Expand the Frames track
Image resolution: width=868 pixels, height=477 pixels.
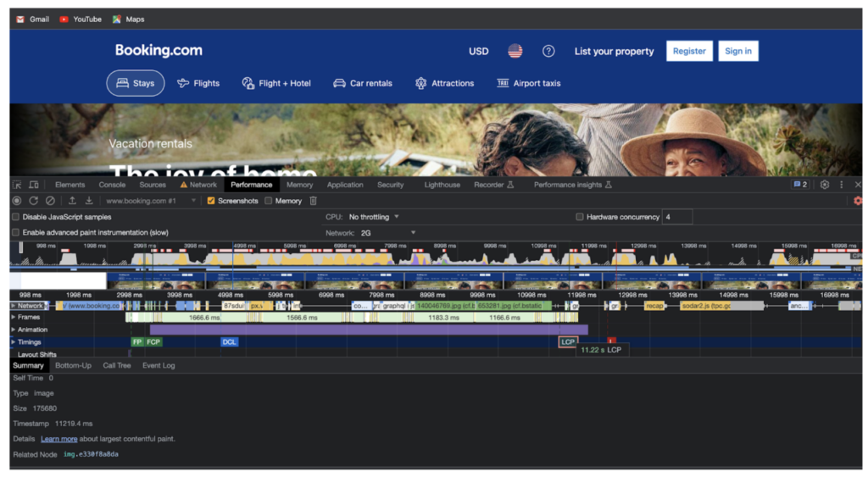pos(13,317)
